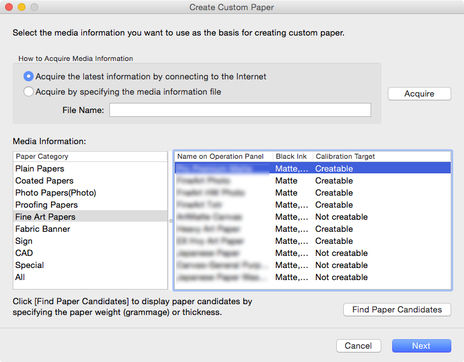Select the CAD paper category

pos(90,253)
